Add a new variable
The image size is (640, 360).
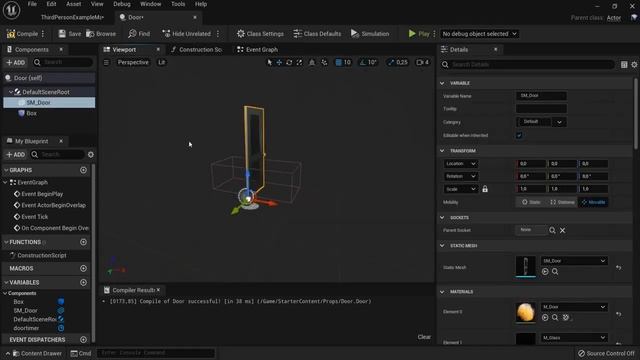tap(83, 282)
